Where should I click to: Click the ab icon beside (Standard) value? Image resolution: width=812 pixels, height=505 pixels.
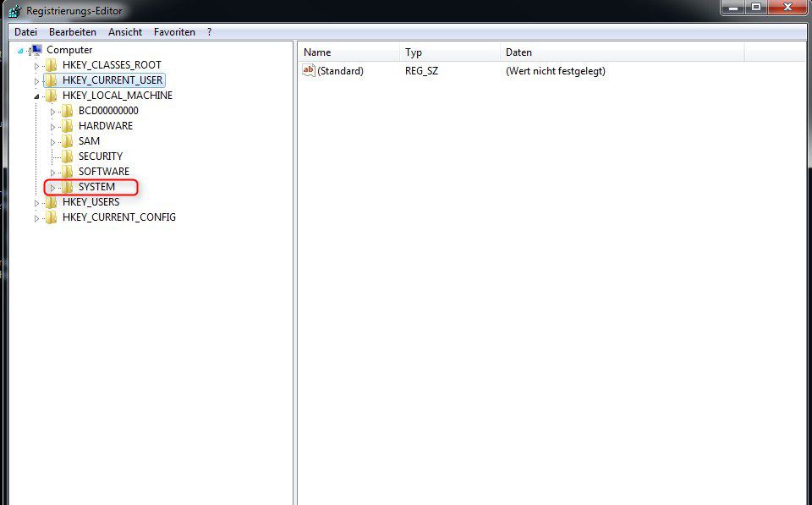(x=309, y=71)
